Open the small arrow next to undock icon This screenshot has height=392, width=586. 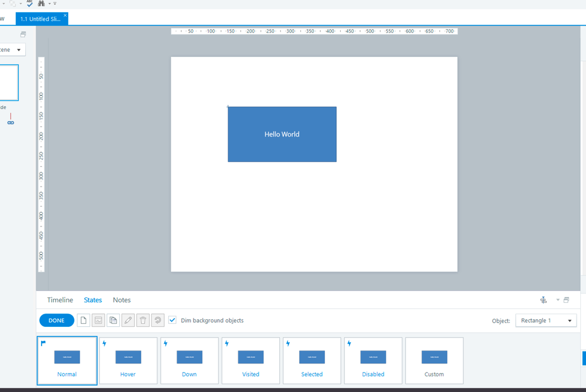(x=558, y=300)
